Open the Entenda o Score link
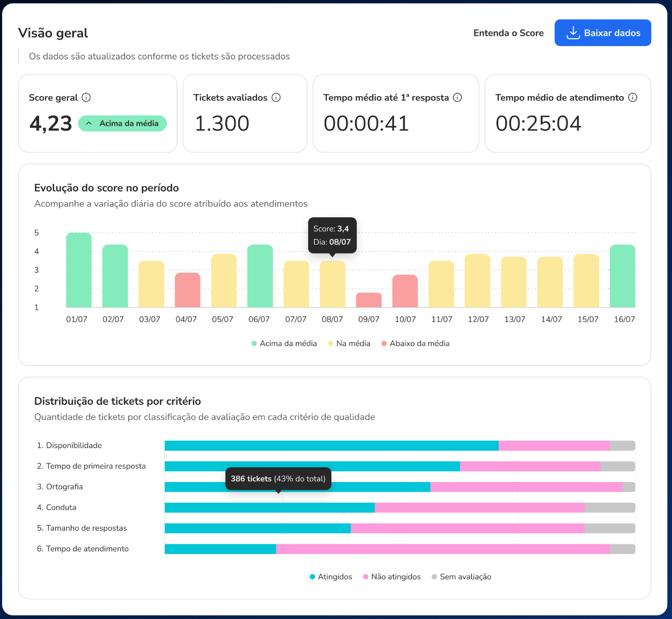The height and width of the screenshot is (619, 672). pos(508,33)
